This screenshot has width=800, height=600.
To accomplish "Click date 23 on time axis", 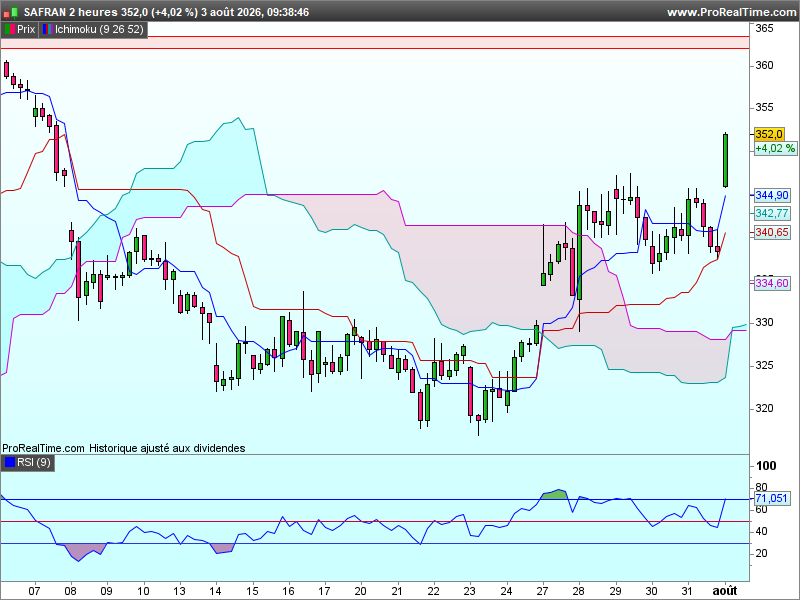I will 469,591.
